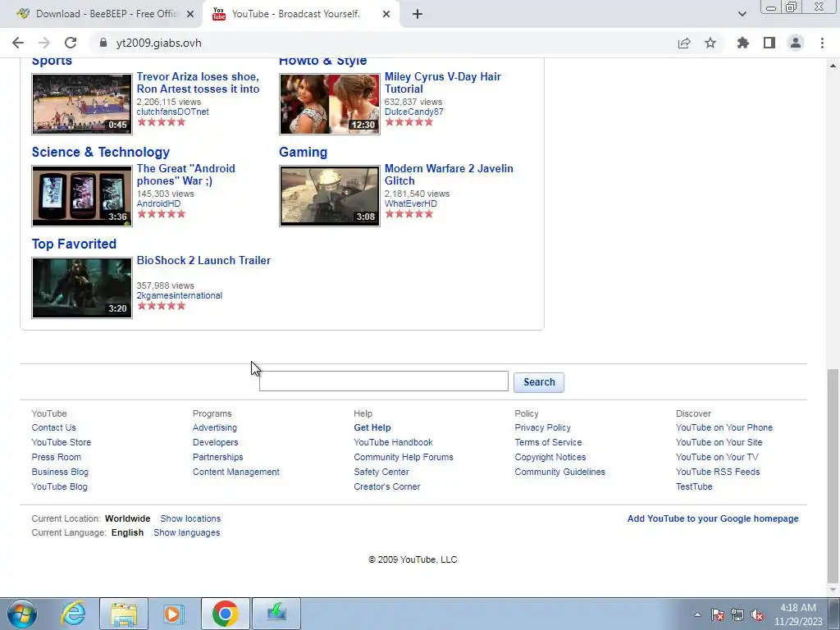The width and height of the screenshot is (840, 630).
Task: Open Trevor Ariza sports video thumbnail
Action: [82, 104]
